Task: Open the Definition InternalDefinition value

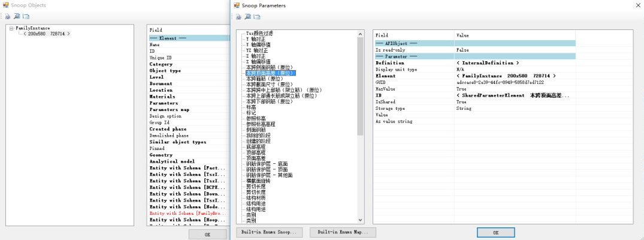Action: pyautogui.click(x=488, y=63)
